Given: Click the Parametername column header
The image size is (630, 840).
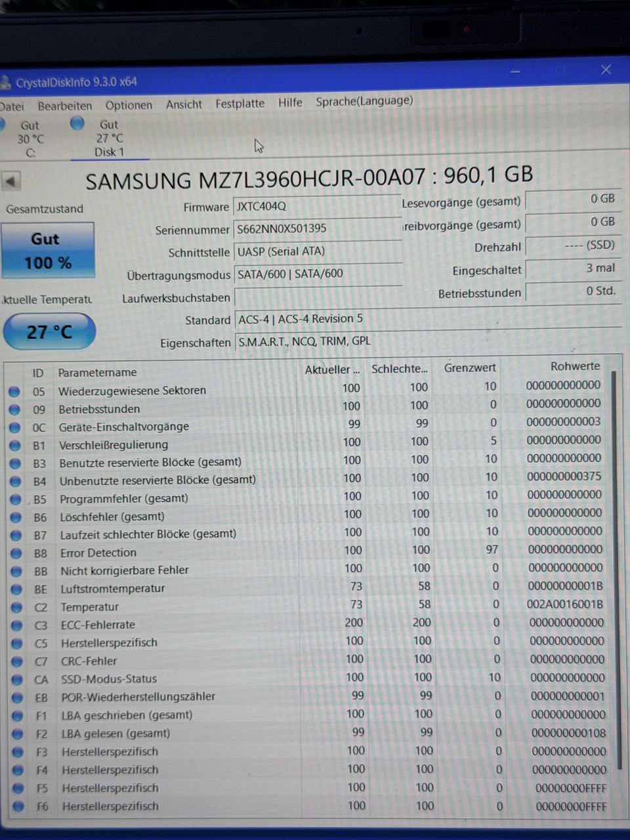Looking at the screenshot, I should point(97,373).
